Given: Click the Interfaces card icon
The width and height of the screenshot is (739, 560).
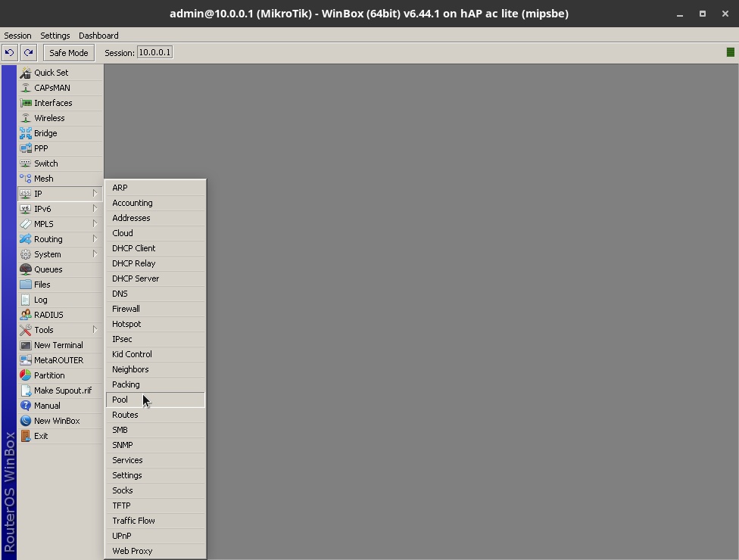Looking at the screenshot, I should 26,103.
